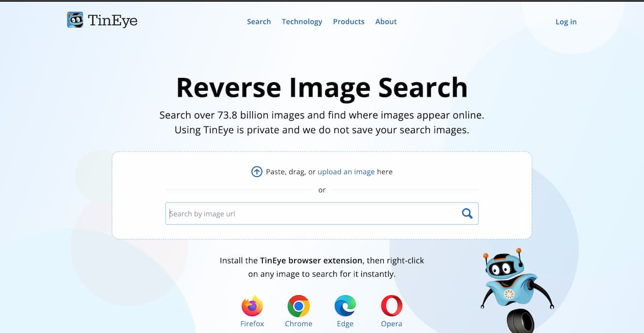Click the "upload an image" link
Screen dimensions: 644x333
point(346,172)
